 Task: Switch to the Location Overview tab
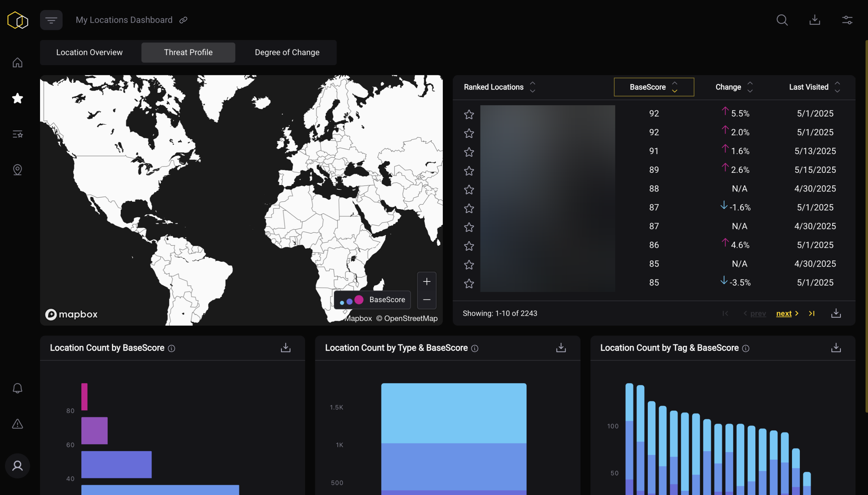[x=89, y=52]
